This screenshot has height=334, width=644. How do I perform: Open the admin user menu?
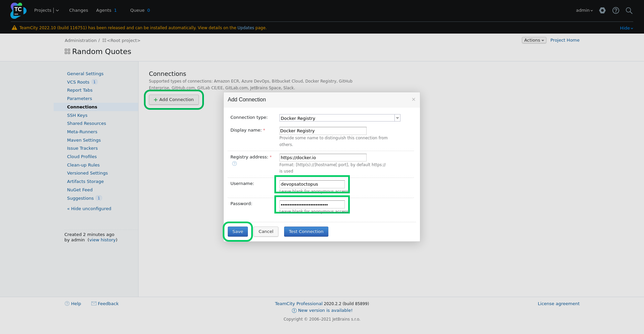coord(584,10)
